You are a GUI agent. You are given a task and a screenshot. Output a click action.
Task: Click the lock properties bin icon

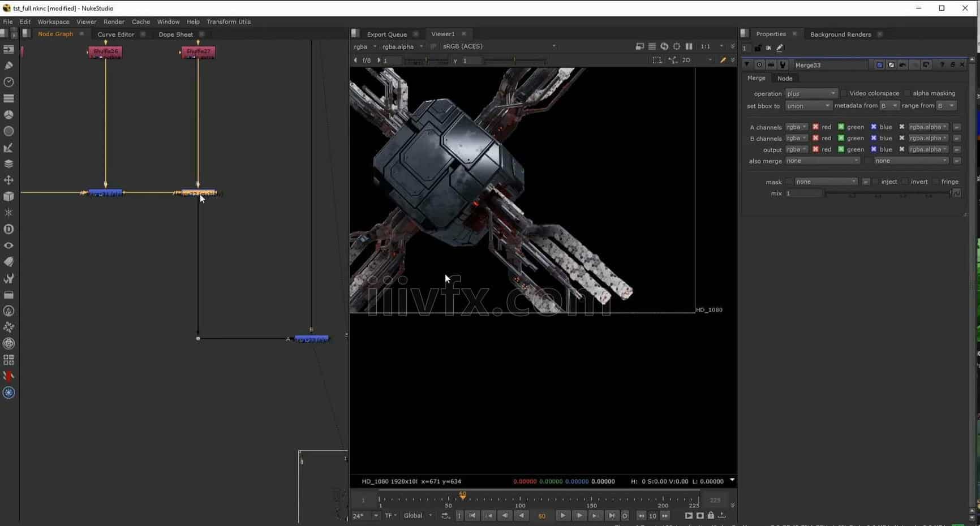(x=758, y=48)
